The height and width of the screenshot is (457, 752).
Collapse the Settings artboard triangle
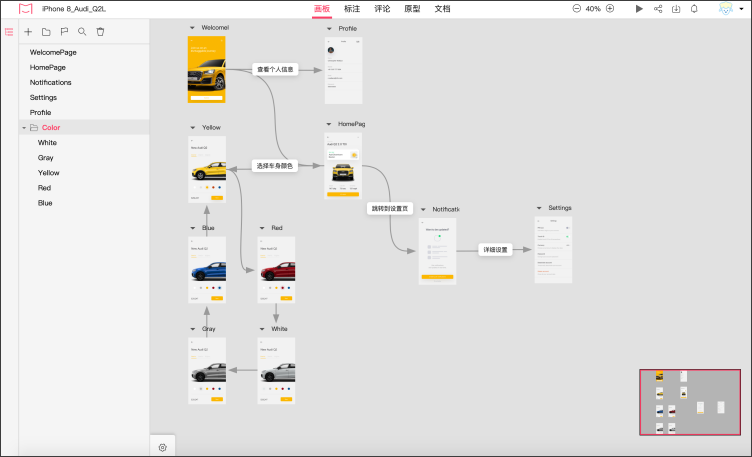[x=539, y=208]
